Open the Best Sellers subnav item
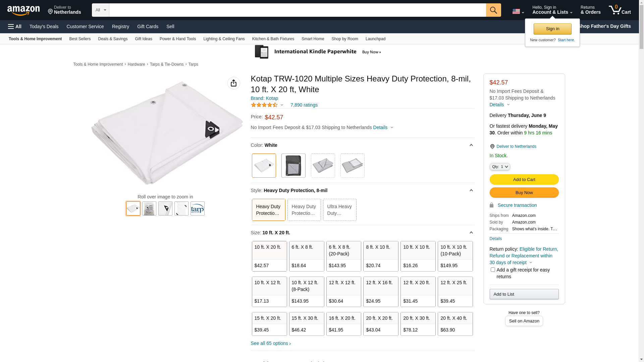 [x=80, y=39]
